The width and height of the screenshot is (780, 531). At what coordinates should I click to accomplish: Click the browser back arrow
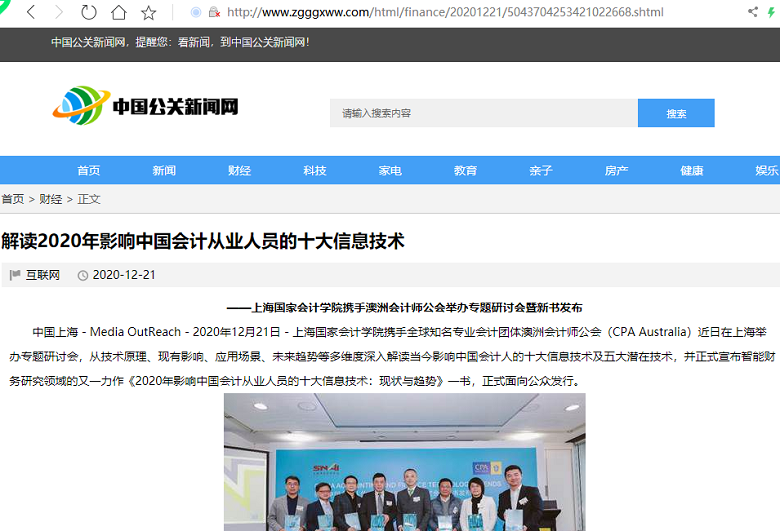[x=30, y=13]
